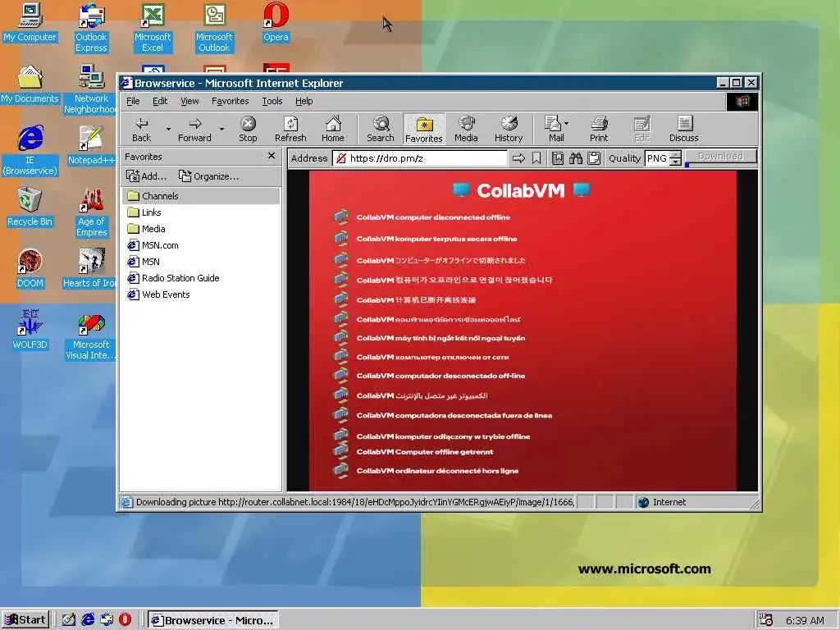This screenshot has width=840, height=630.
Task: Select Age of Empires desktop icon
Action: (x=92, y=212)
